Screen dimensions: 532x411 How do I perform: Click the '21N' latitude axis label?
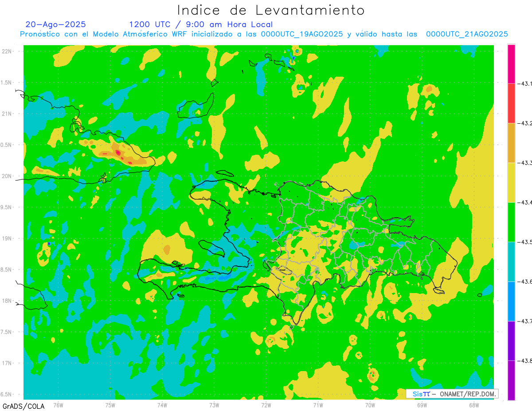(7, 114)
